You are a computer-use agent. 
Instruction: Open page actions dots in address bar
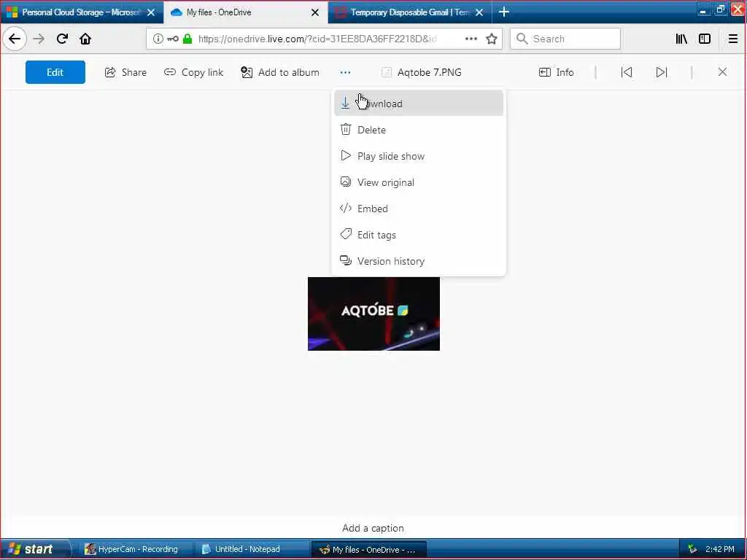click(471, 39)
